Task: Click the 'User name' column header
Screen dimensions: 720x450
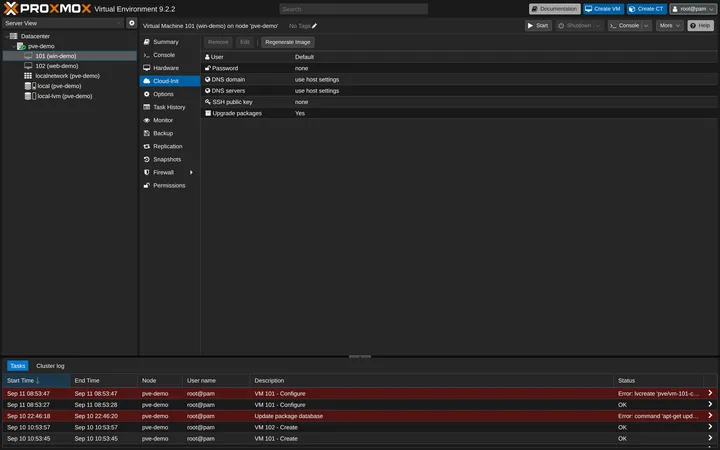Action: click(x=216, y=381)
